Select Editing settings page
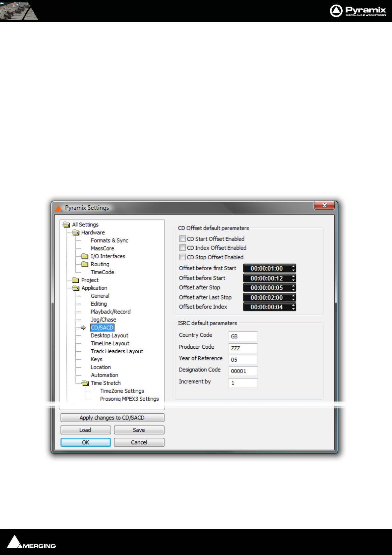392x555 pixels. coord(99,304)
